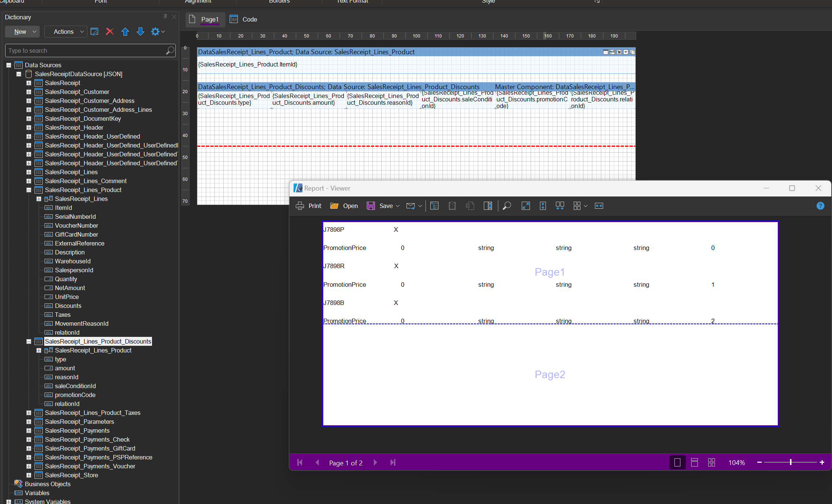
Task: Expand SalesReceipt_Customer tree node
Action: click(29, 92)
